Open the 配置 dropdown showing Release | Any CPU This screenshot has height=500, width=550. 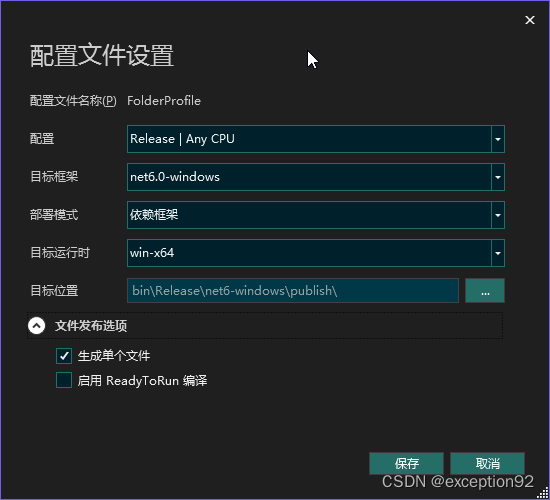pyautogui.click(x=316, y=139)
